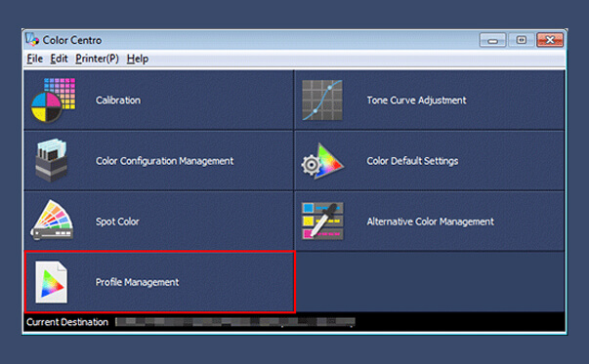Open the Profile Management document icon

pos(52,282)
